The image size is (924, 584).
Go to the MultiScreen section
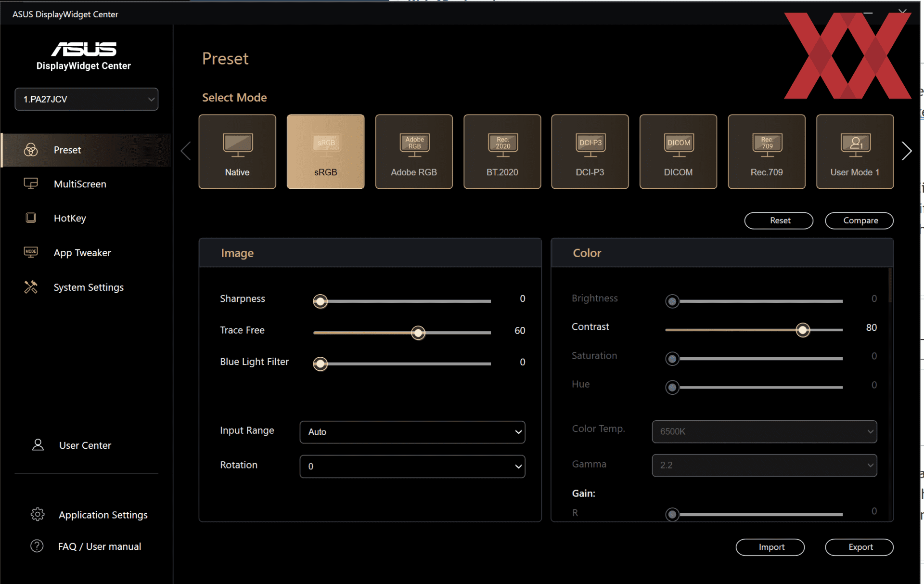[80, 184]
